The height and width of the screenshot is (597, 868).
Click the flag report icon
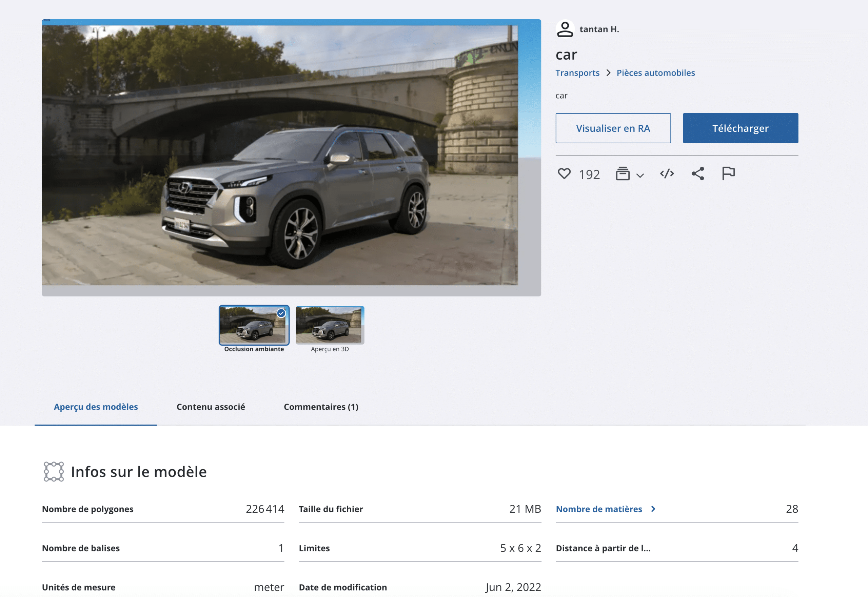(x=728, y=173)
